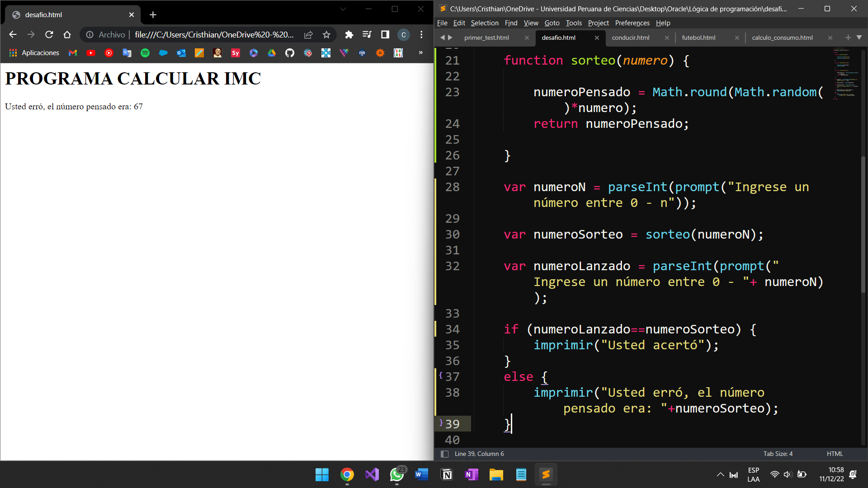View site information icon next to Archivo
Viewport: 868px width, 488px height.
(x=90, y=34)
